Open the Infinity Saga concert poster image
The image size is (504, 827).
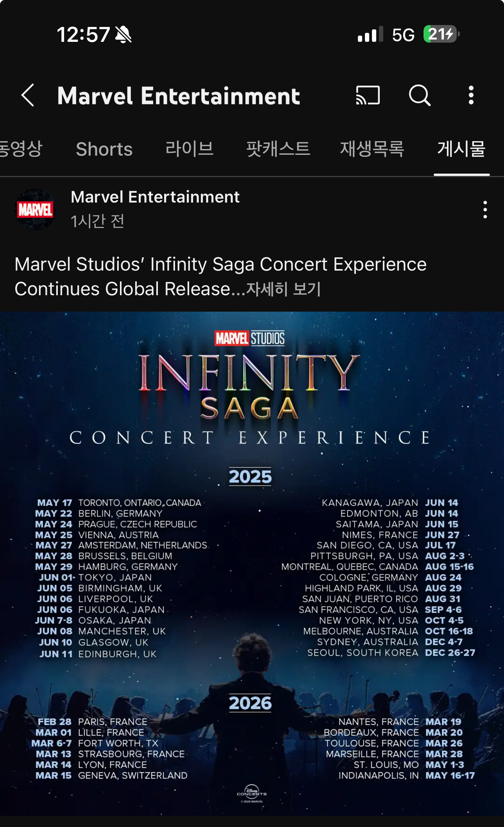[252, 563]
